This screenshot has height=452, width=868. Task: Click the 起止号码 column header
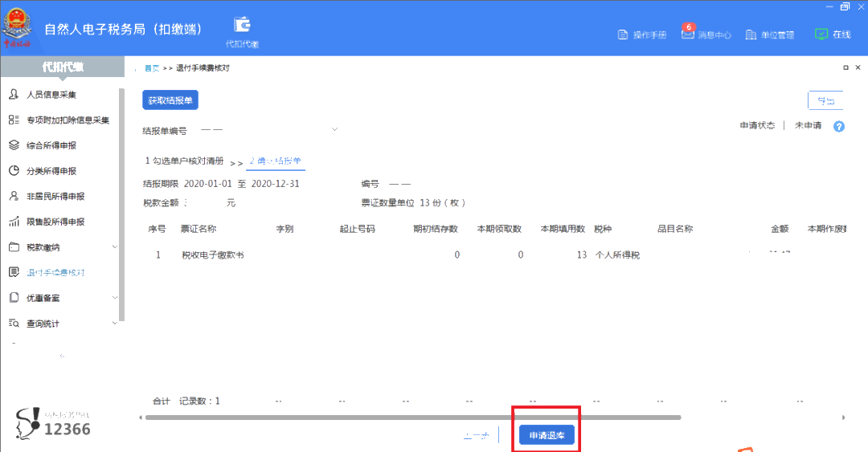pyautogui.click(x=357, y=229)
